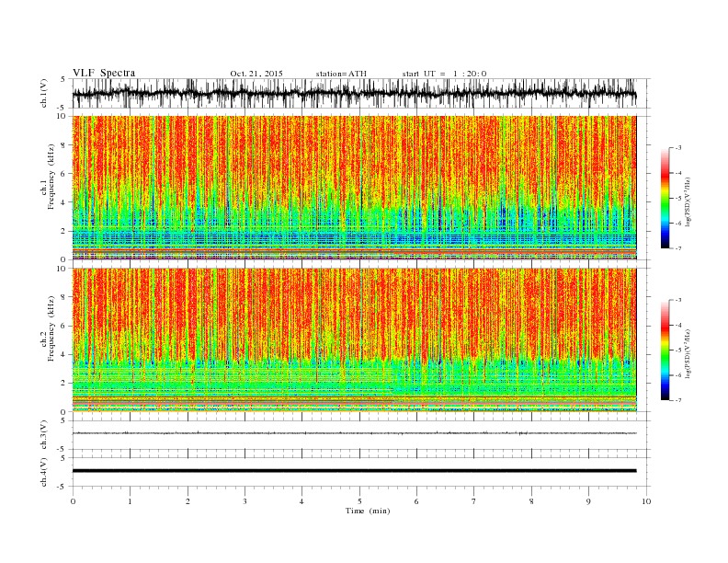Select the date text "Oct. 21, 2015"
728x563 pixels.
tap(256, 74)
